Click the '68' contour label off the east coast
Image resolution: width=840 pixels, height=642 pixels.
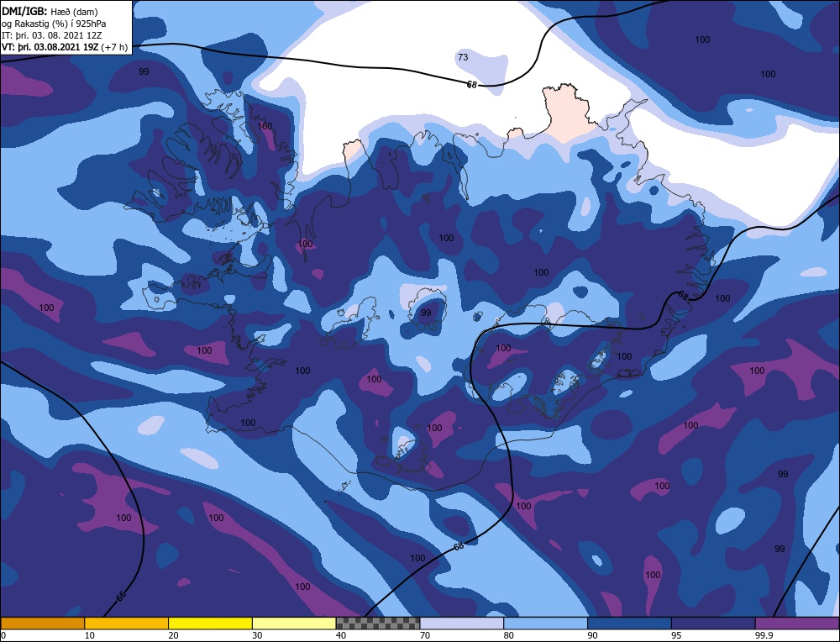[683, 295]
